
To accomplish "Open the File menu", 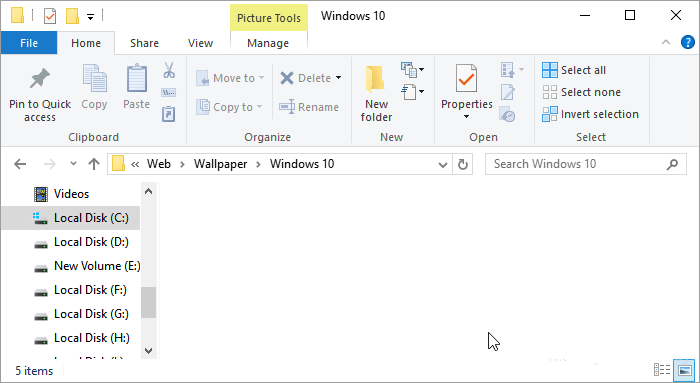I will click(29, 43).
